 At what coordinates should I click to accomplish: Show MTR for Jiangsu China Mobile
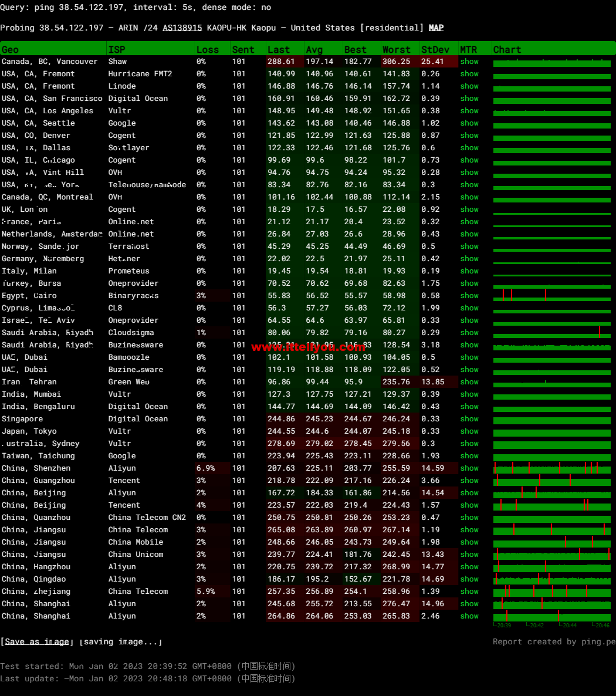point(469,542)
